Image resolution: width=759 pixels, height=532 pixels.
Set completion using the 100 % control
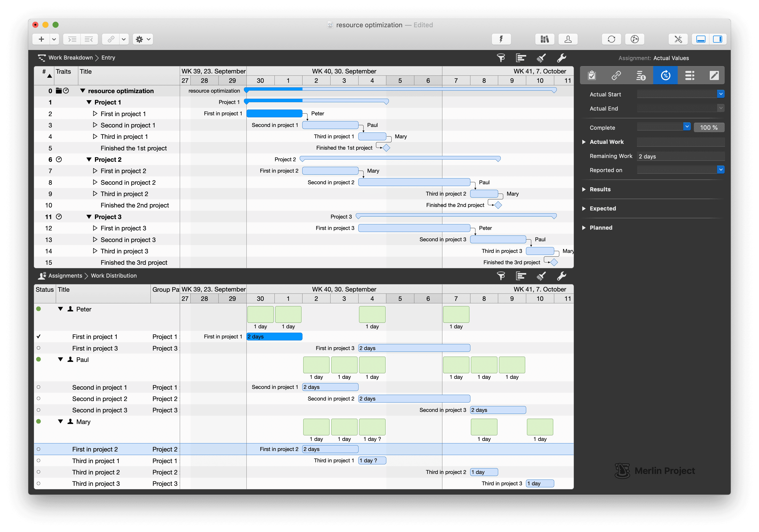[709, 127]
